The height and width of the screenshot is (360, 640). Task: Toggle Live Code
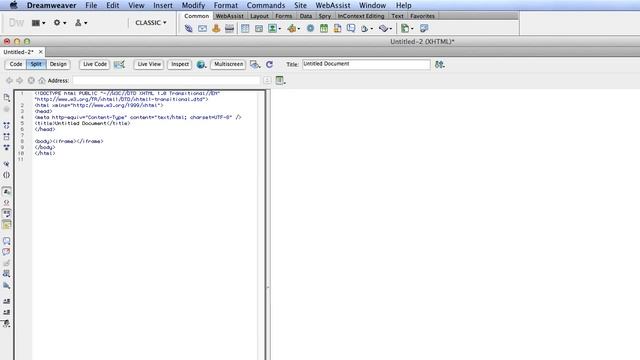pos(95,64)
